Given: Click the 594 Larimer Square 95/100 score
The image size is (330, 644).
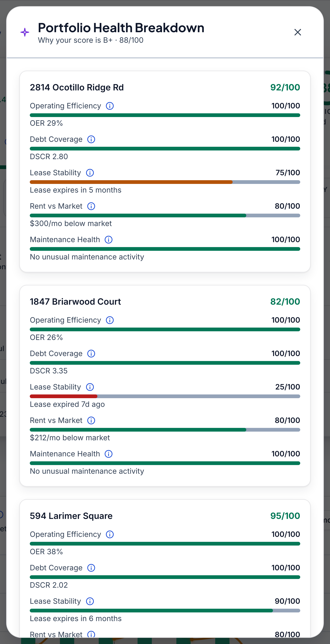Looking at the screenshot, I should pos(285,516).
